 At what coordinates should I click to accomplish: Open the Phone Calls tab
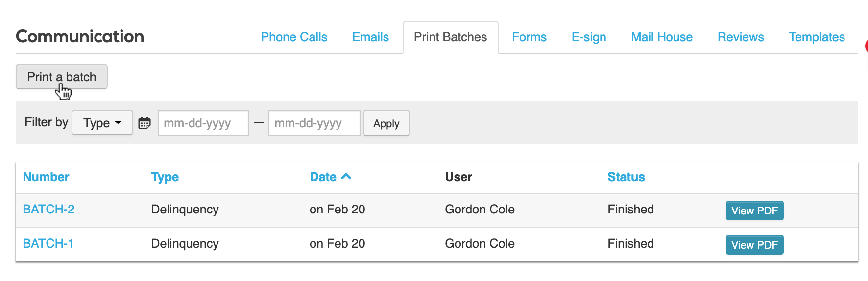coord(294,37)
